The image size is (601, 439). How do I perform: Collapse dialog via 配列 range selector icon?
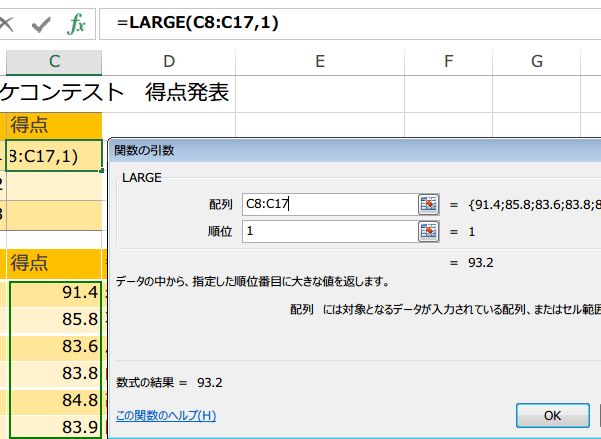[429, 204]
